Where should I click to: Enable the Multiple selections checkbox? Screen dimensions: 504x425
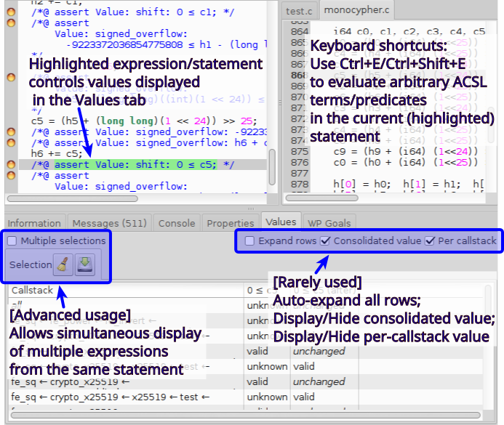pyautogui.click(x=12, y=240)
